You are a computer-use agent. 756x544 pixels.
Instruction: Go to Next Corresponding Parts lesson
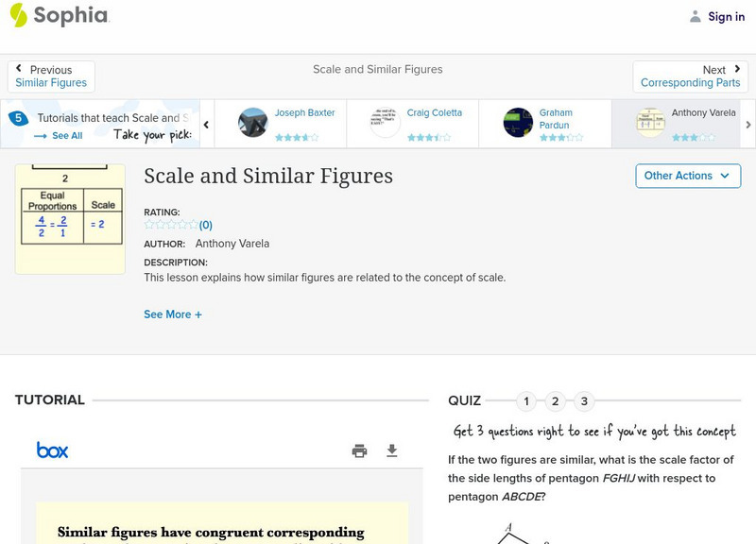coord(691,76)
